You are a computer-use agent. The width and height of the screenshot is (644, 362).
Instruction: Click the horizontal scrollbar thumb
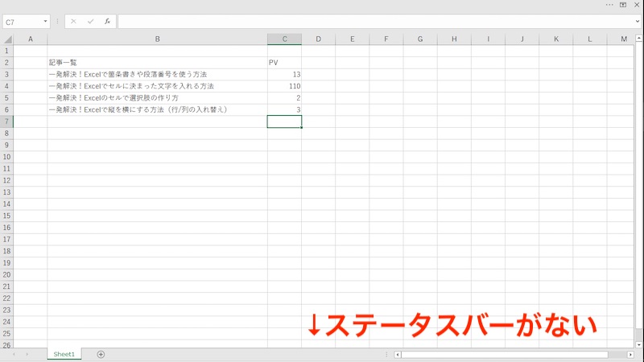(505, 355)
